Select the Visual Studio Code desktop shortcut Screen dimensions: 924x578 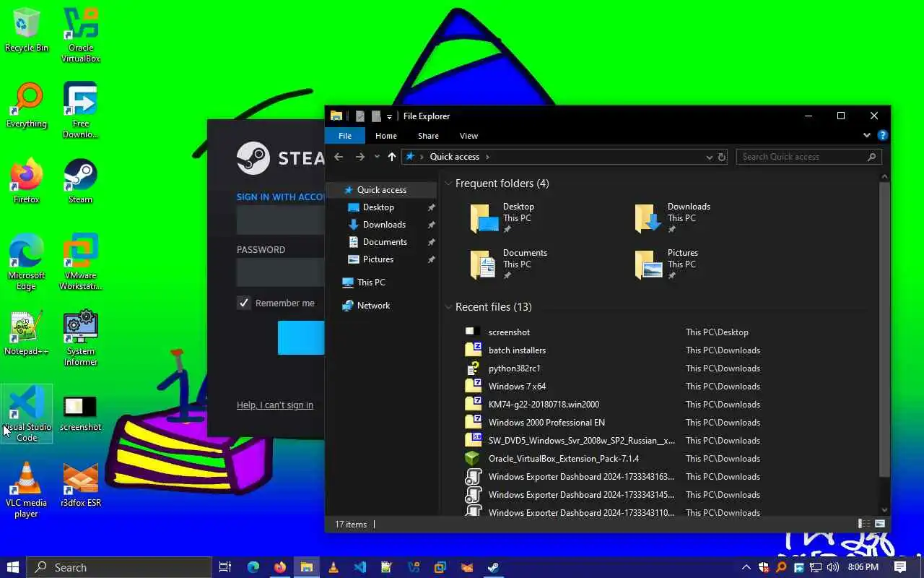coord(27,414)
